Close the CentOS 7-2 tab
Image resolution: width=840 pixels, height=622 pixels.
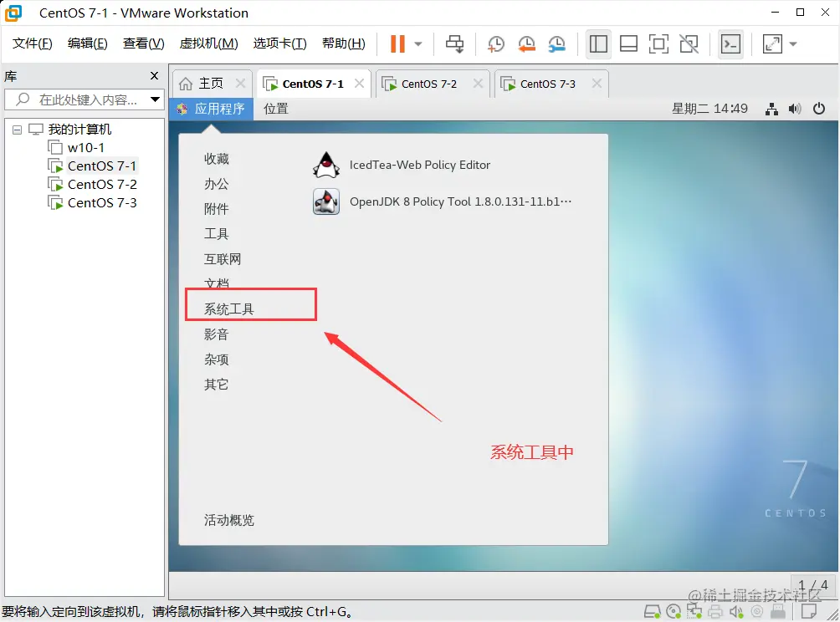click(478, 84)
